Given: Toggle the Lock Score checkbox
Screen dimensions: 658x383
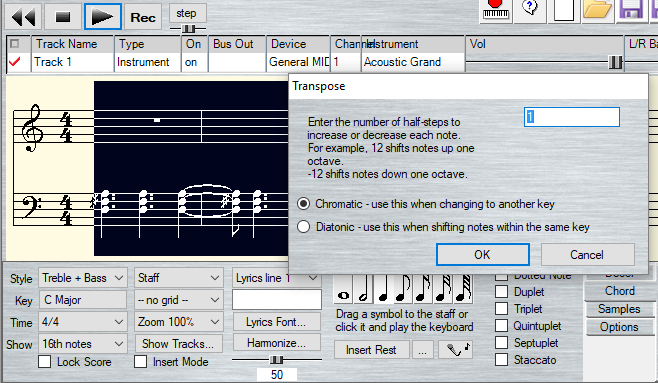Looking at the screenshot, I should point(44,362).
